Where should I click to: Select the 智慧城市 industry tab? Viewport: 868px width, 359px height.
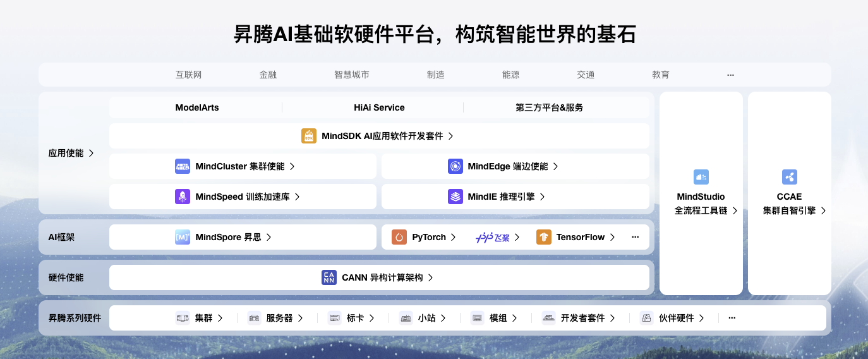point(352,75)
